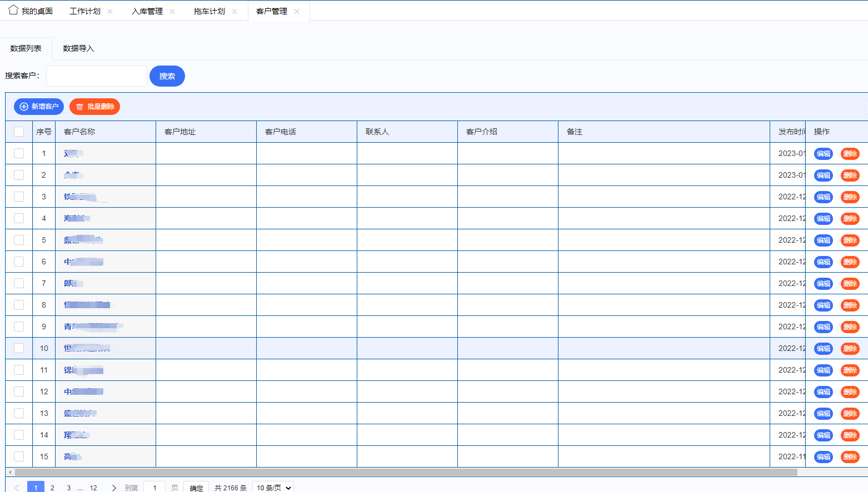The height and width of the screenshot is (492, 868).
Task: Toggle the select-all checkbox in table header
Action: pos(19,132)
